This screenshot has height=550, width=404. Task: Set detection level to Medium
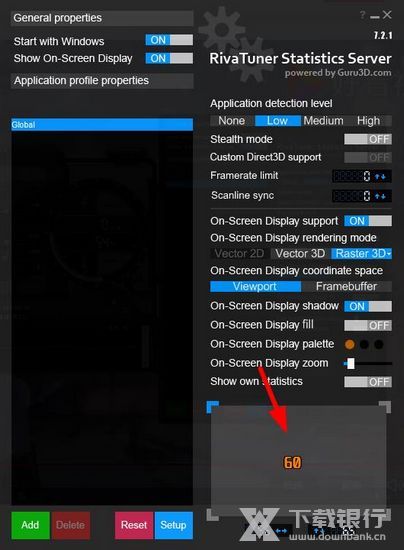pos(323,121)
